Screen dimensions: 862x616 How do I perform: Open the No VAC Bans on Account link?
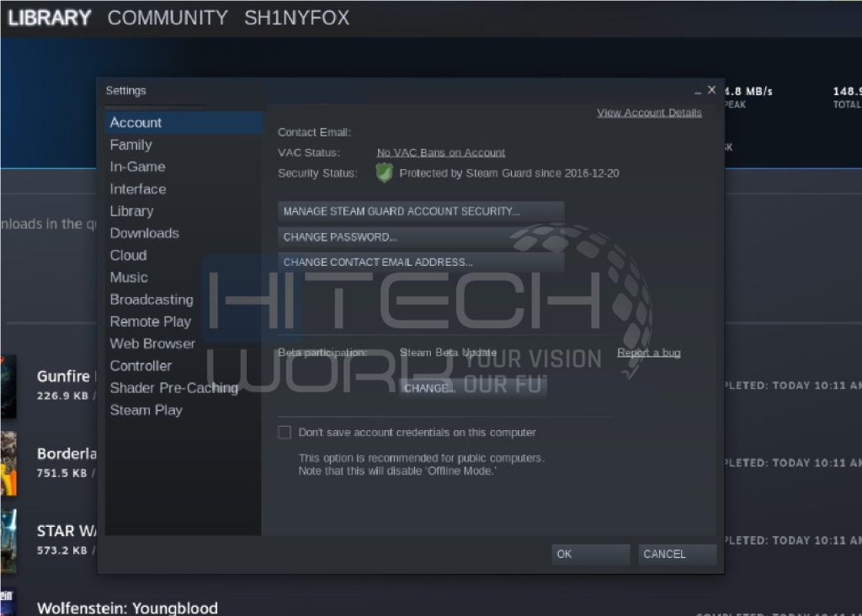pos(441,153)
